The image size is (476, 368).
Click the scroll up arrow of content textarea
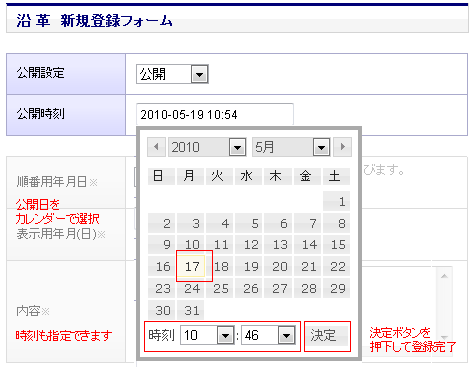pyautogui.click(x=444, y=276)
